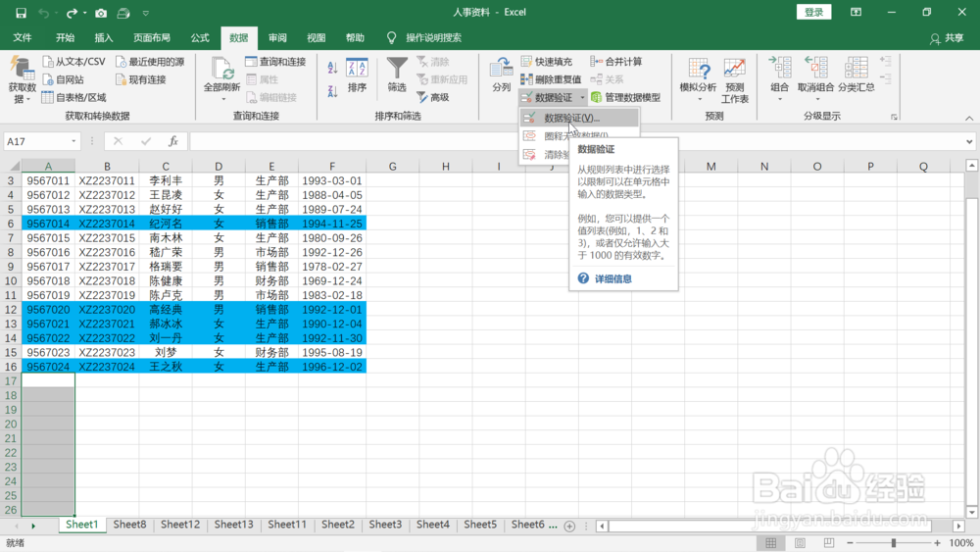Expand the formula bar
The height and width of the screenshot is (552, 980).
[x=969, y=142]
